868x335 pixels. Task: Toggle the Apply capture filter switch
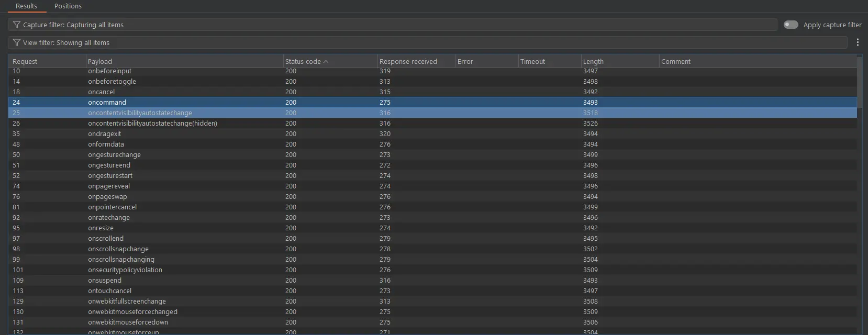tap(791, 25)
